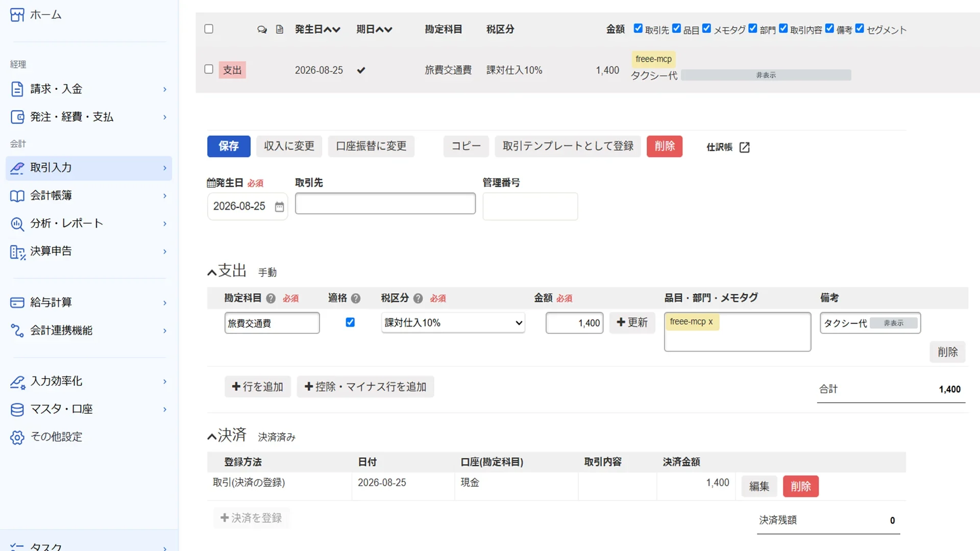Viewport: 980px width, 551px height.
Task: Select the 支出 row checkbox
Action: coord(209,69)
